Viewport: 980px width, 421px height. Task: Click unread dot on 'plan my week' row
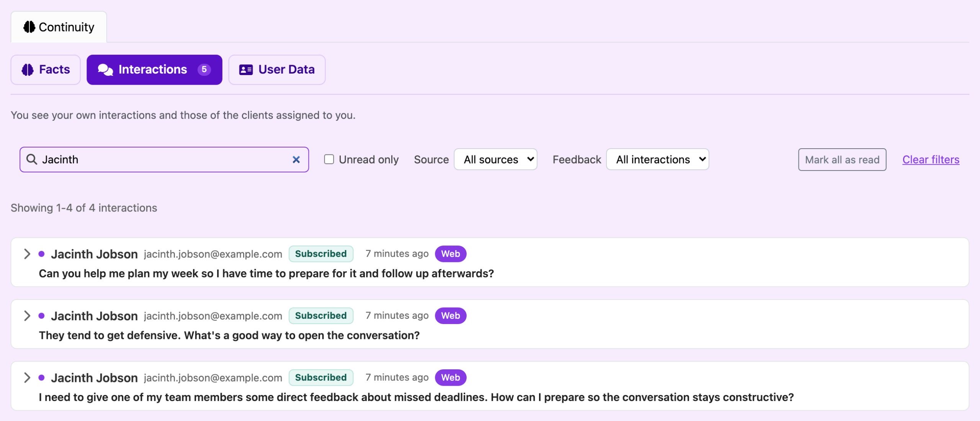[x=42, y=254]
